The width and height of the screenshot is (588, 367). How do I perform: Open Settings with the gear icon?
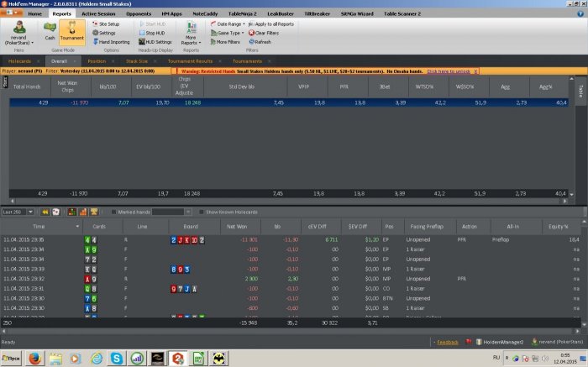(x=104, y=33)
